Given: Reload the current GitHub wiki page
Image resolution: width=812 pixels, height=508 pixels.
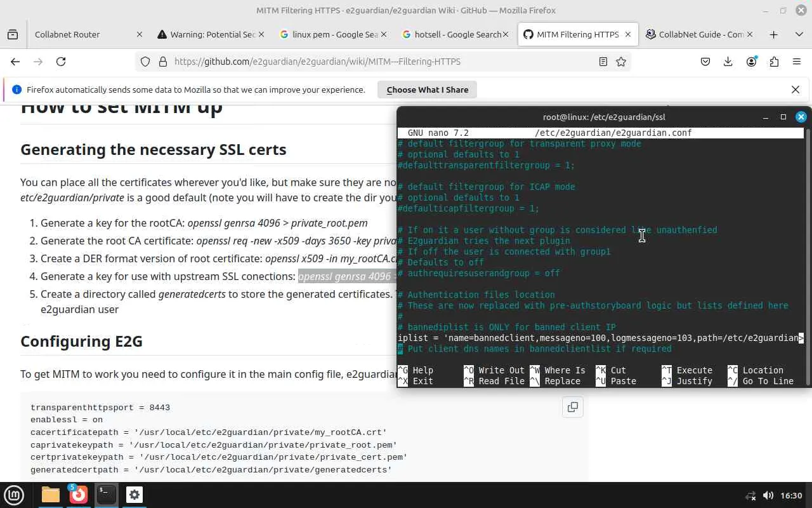Looking at the screenshot, I should coord(61,62).
